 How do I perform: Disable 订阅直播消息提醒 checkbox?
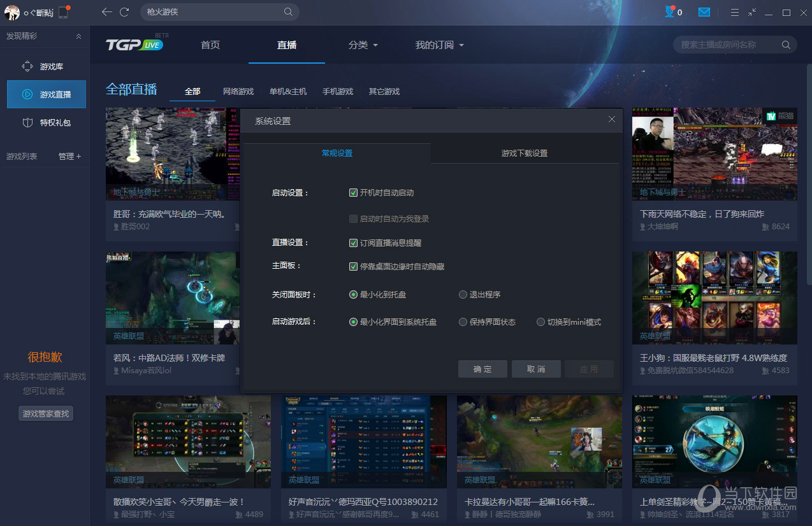pyautogui.click(x=353, y=243)
